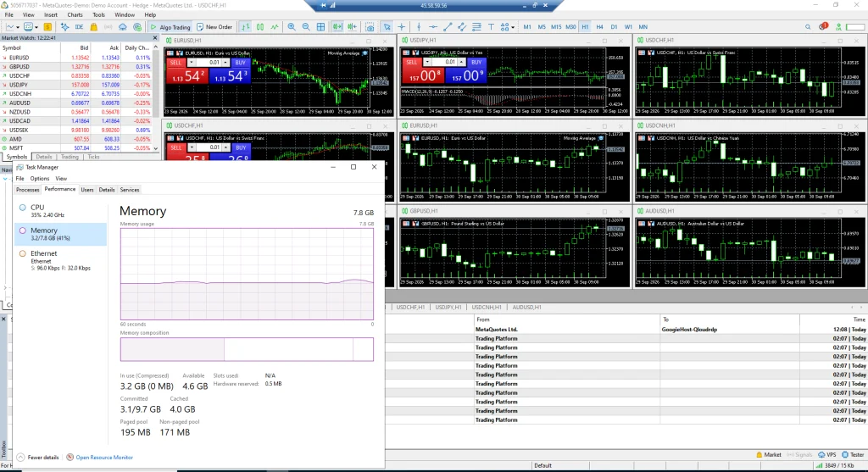Open the IDE (MetaEditor) toolbar icon
868x472 pixels.
[x=79, y=26]
